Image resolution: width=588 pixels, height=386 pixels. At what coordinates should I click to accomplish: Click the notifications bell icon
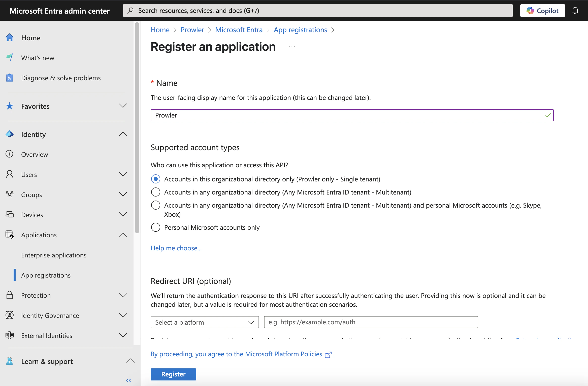[575, 10]
